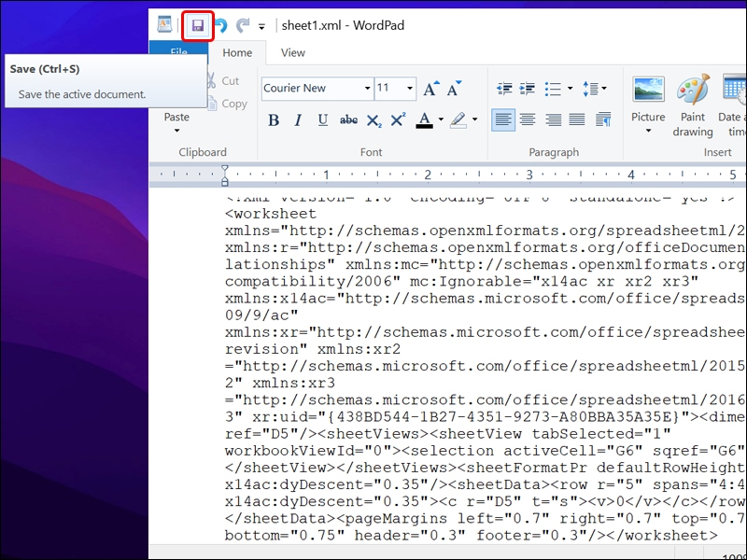Click the Line spacing icon
Screen dimensions: 747x560
pos(591,89)
